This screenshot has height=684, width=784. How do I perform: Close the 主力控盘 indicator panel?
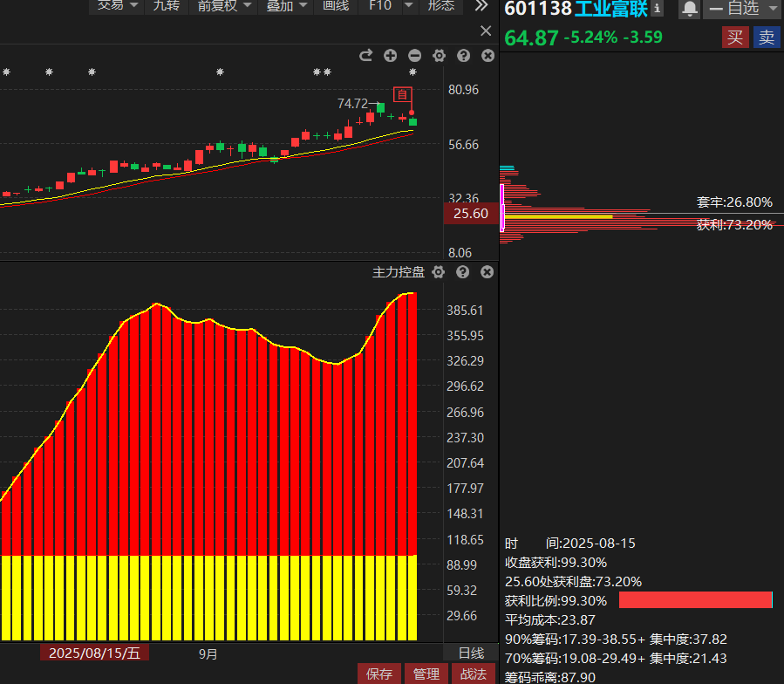[x=487, y=272]
